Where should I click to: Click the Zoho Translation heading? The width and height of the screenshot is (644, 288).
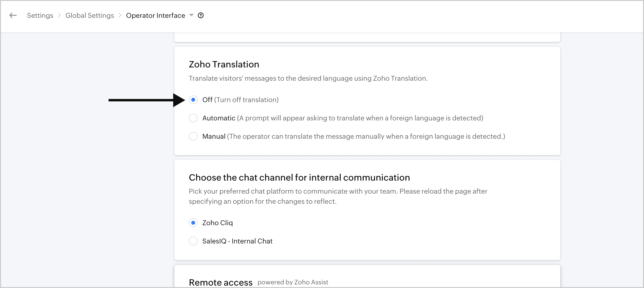[224, 64]
